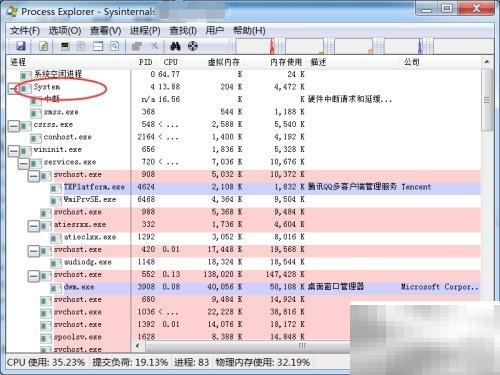Viewport: 500px width, 375px height.
Task: Open the 文件(F) menu
Action: [x=25, y=31]
